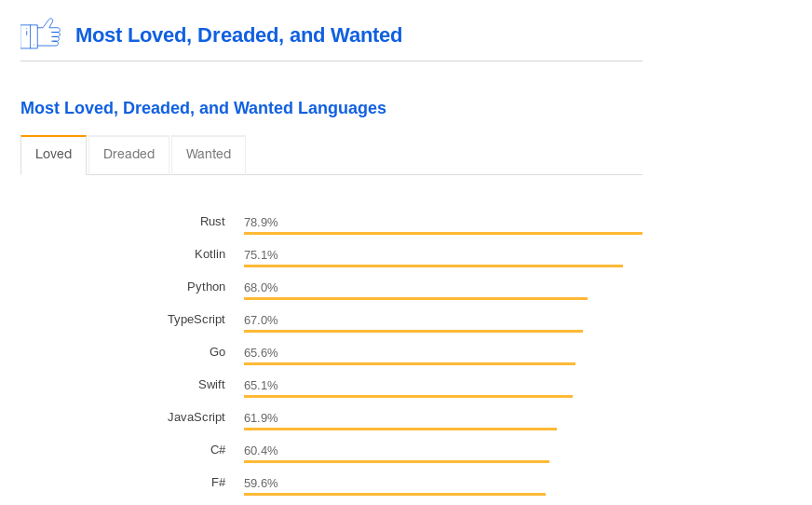Choose the C# language label

218,450
